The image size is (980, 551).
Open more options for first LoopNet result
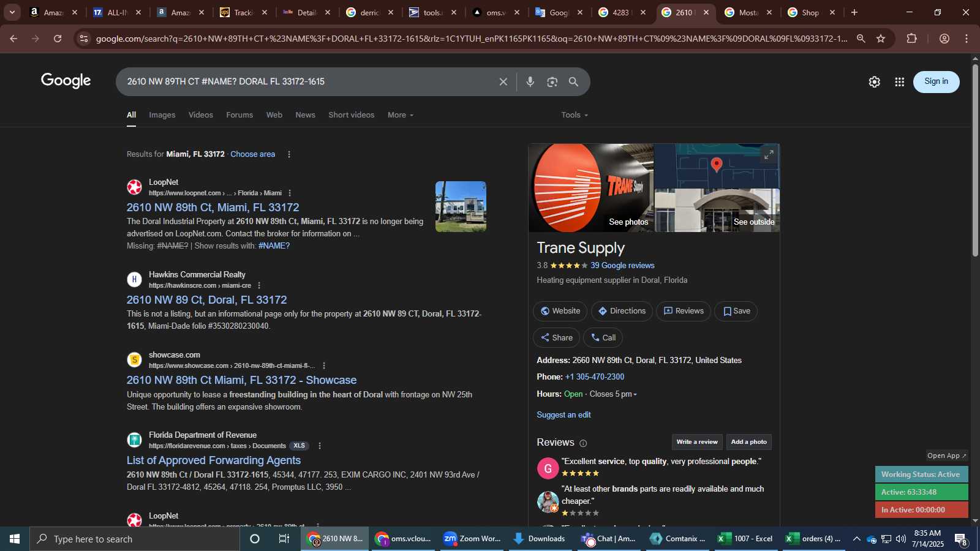tap(290, 193)
